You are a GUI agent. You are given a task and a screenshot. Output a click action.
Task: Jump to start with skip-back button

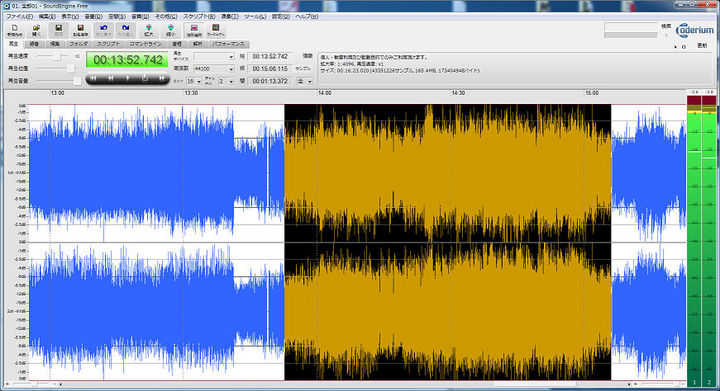coord(93,78)
